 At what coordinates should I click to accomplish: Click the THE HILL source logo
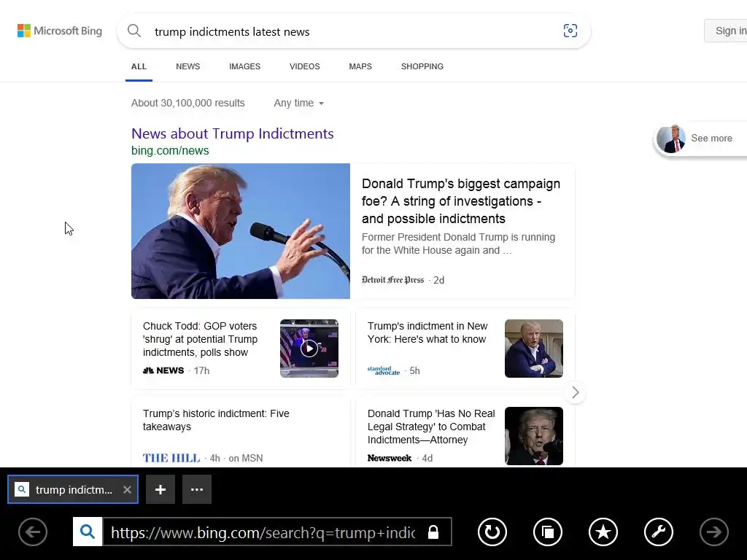[x=171, y=458]
